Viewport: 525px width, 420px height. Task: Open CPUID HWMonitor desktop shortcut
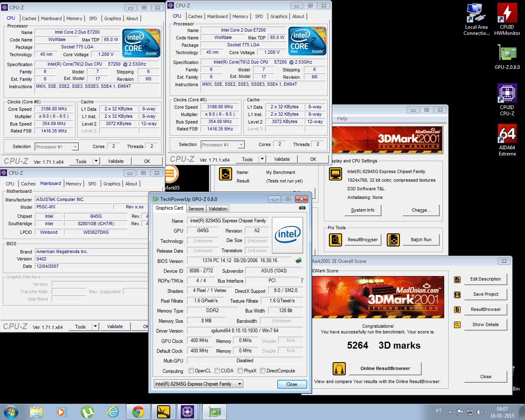pyautogui.click(x=507, y=19)
